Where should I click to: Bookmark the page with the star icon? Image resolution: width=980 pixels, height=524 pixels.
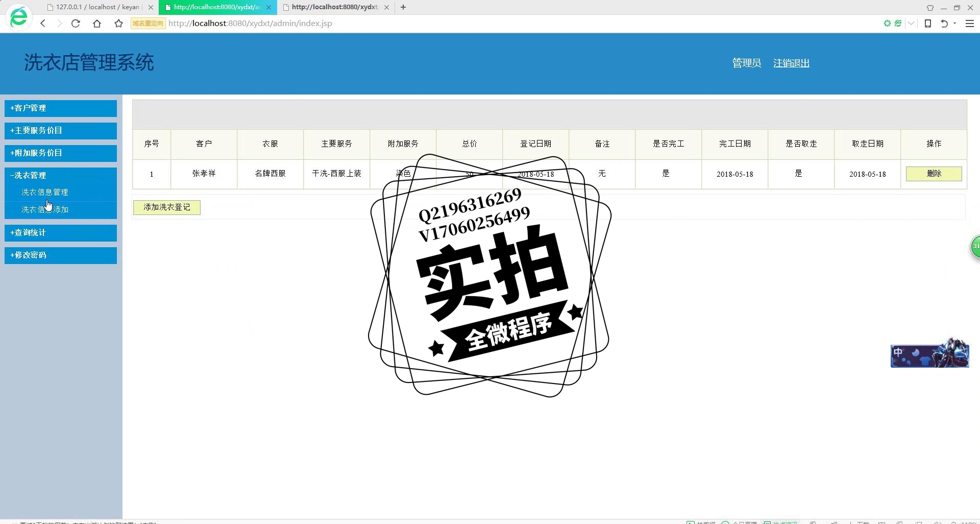118,23
